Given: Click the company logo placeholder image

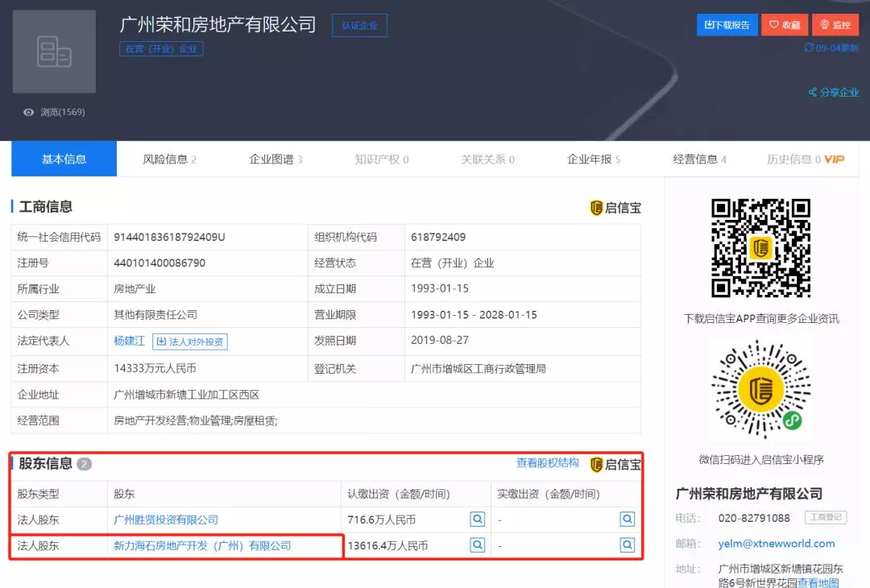Looking at the screenshot, I should 54,52.
